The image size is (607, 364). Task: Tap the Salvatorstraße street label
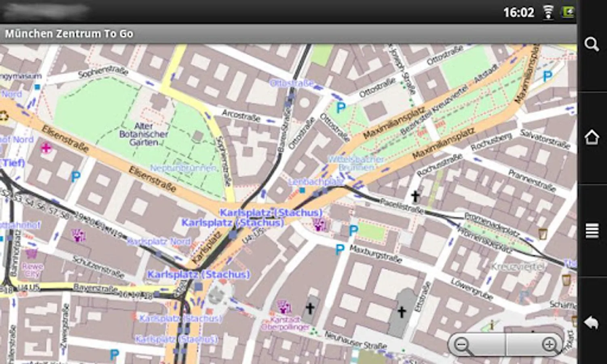click(x=545, y=139)
